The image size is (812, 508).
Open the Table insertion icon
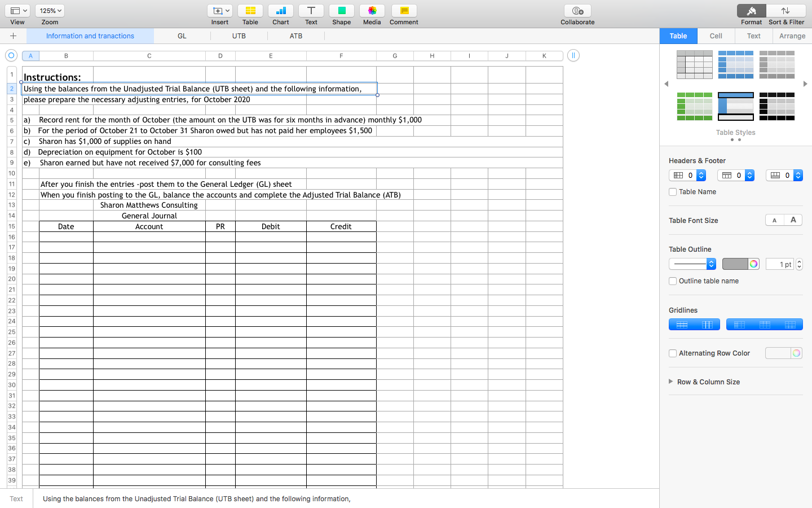pyautogui.click(x=250, y=10)
